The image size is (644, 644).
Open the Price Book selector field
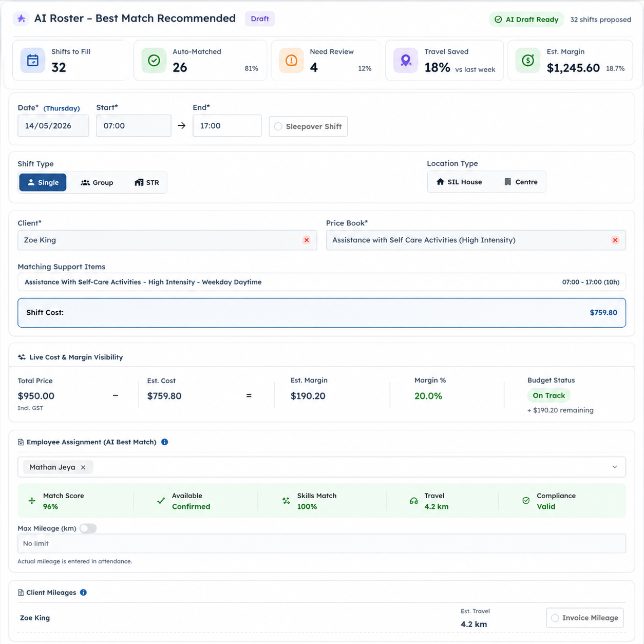pos(476,240)
